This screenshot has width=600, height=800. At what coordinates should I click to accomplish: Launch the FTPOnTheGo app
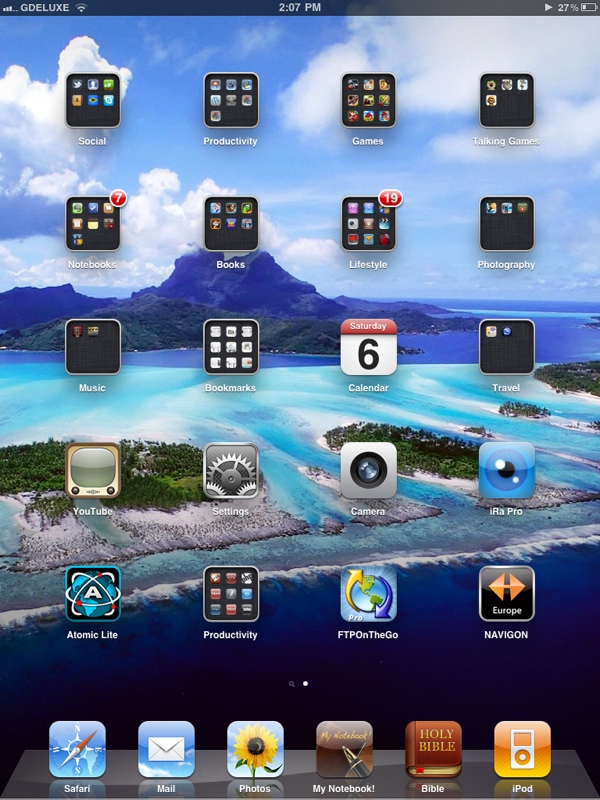click(x=368, y=594)
